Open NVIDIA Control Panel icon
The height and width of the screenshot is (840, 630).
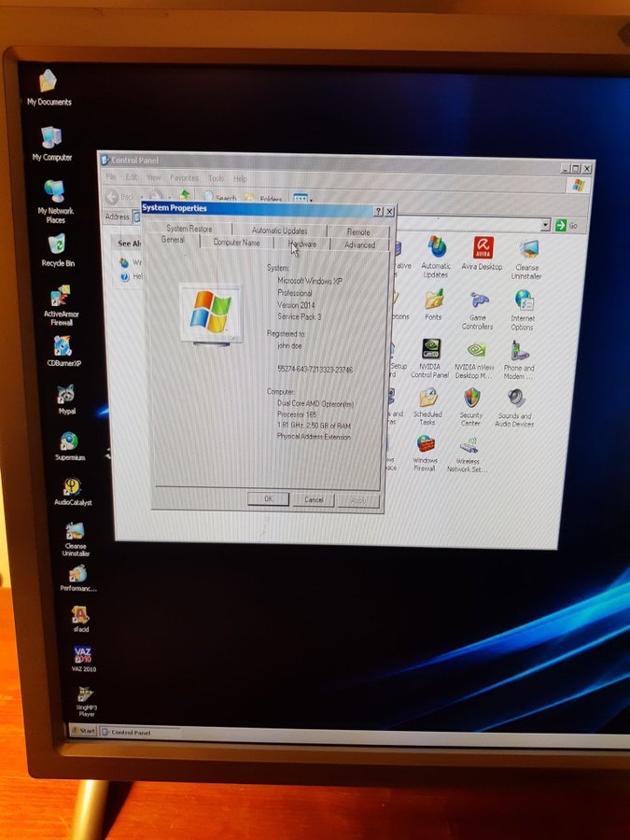[x=430, y=350]
